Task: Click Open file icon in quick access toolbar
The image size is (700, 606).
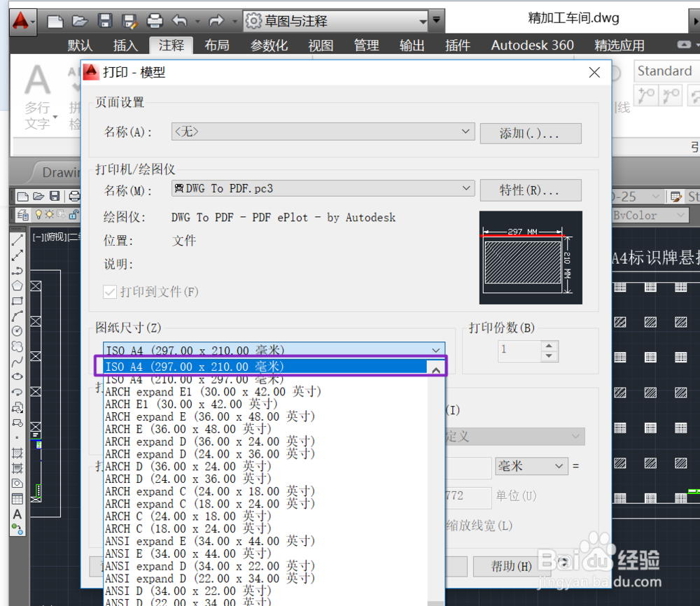Action: click(80, 20)
